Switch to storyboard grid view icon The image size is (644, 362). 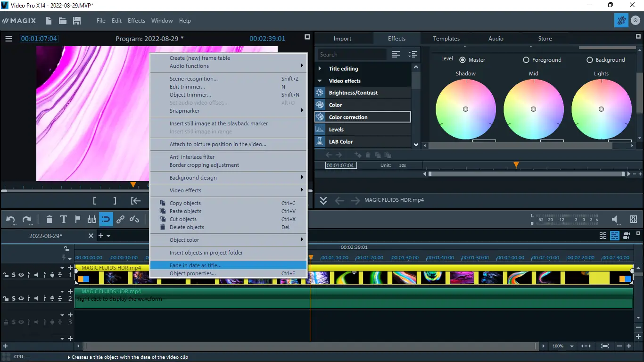click(603, 236)
